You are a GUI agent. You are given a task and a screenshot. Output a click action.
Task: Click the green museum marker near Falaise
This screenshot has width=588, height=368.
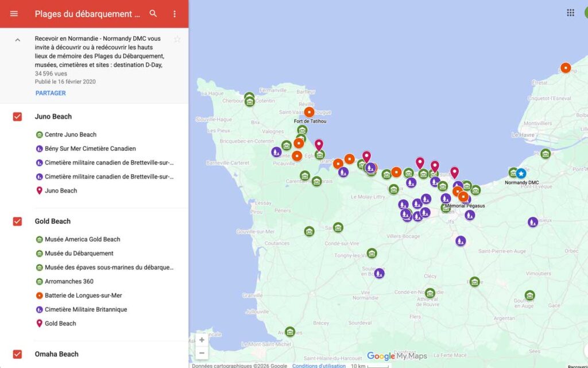(x=475, y=282)
